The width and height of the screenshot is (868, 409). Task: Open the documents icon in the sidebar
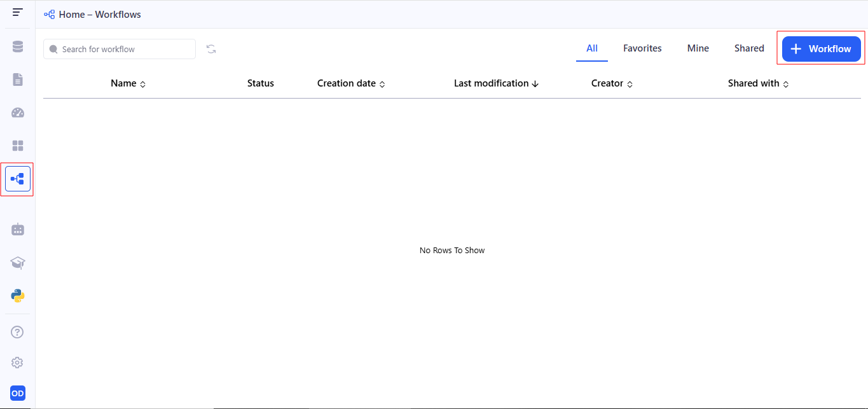point(18,80)
